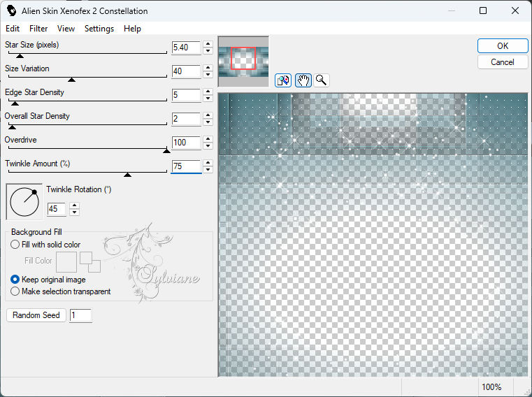Click the 100% zoom level indicator

click(491, 387)
